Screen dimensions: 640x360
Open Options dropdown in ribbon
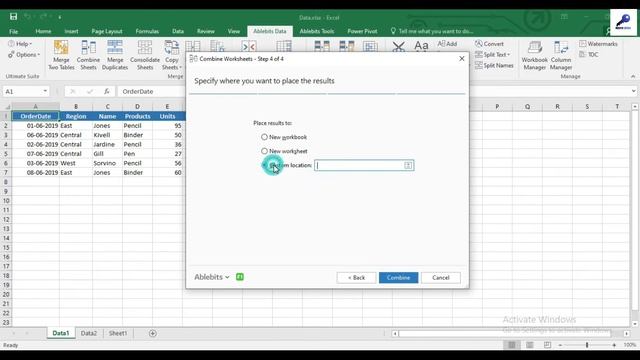pyautogui.click(x=24, y=55)
